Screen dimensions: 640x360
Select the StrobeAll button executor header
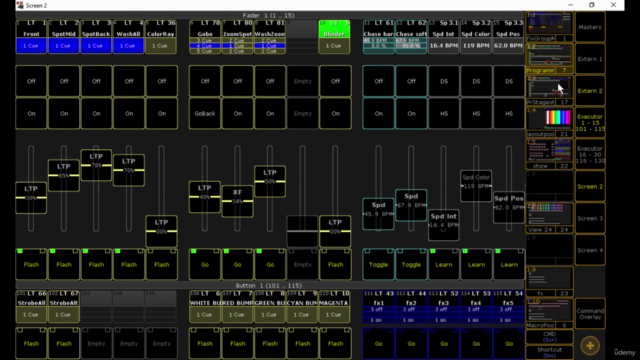[x=31, y=306]
